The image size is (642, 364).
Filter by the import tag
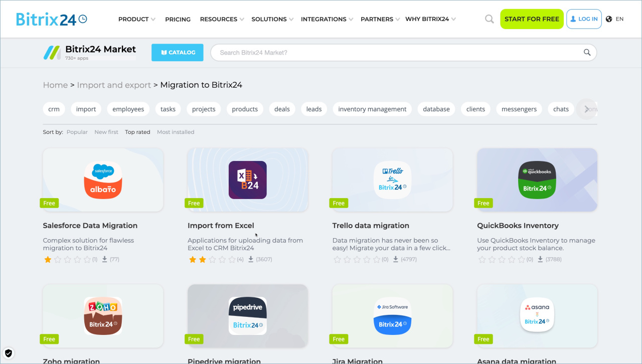86,109
